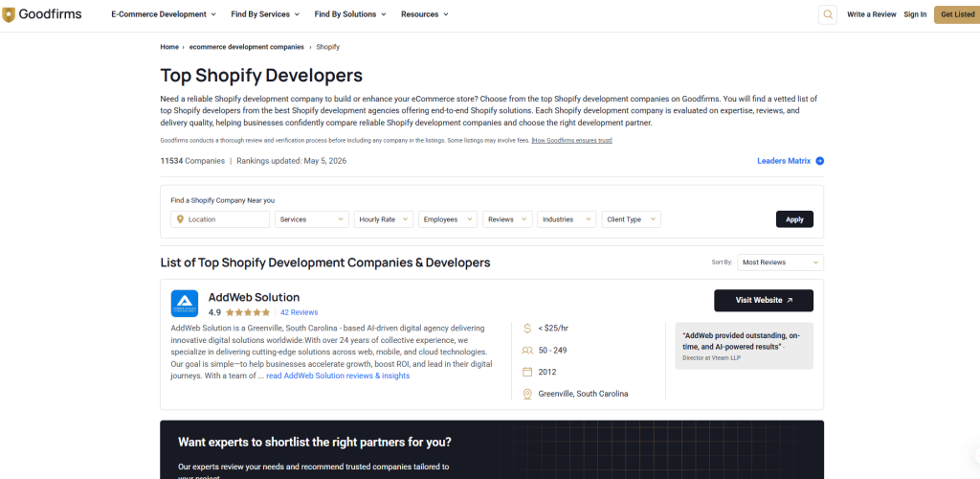Click the < $25/hr rate text
980x479 pixels.
pos(554,328)
